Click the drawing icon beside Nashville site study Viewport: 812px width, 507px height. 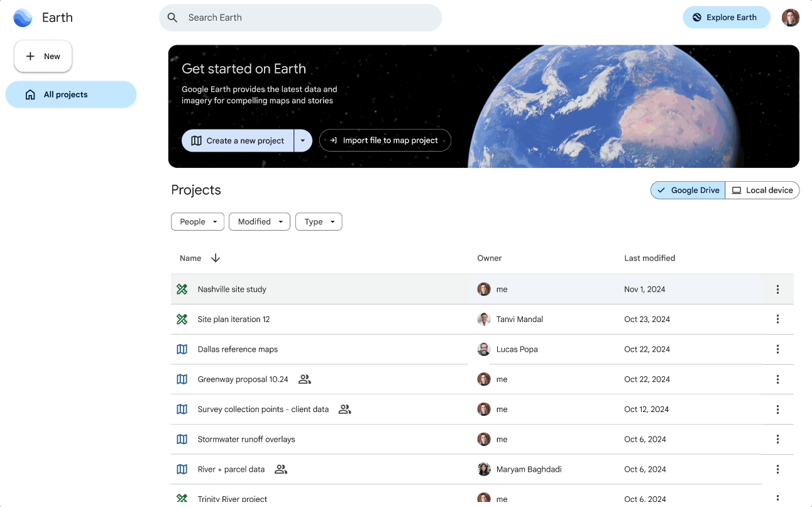[182, 289]
